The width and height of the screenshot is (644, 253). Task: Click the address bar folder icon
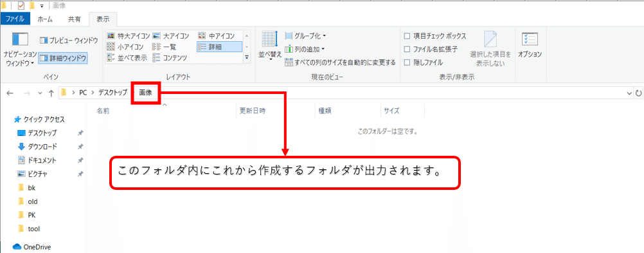[x=64, y=93]
